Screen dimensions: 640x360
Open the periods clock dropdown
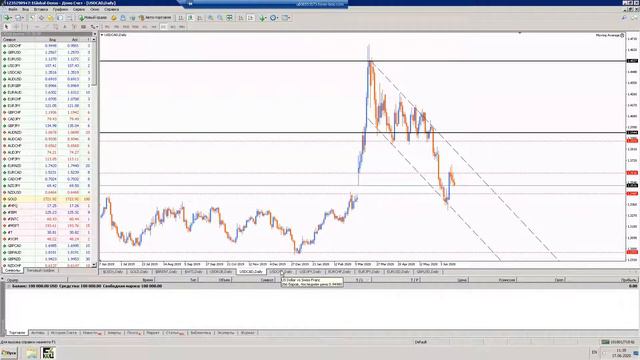[x=274, y=18]
